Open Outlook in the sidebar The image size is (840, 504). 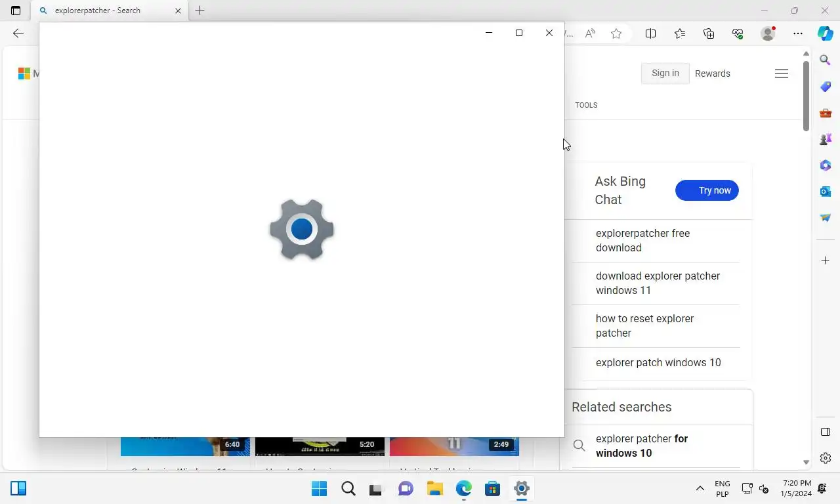(826, 192)
